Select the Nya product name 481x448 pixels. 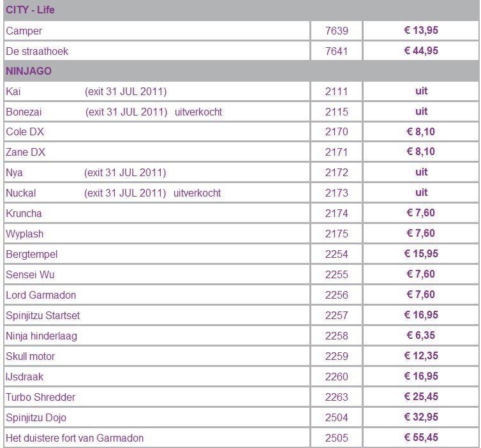tap(14, 173)
